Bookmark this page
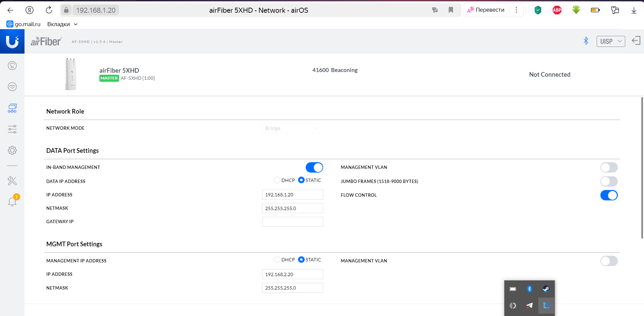Image resolution: width=644 pixels, height=316 pixels. tap(451, 10)
